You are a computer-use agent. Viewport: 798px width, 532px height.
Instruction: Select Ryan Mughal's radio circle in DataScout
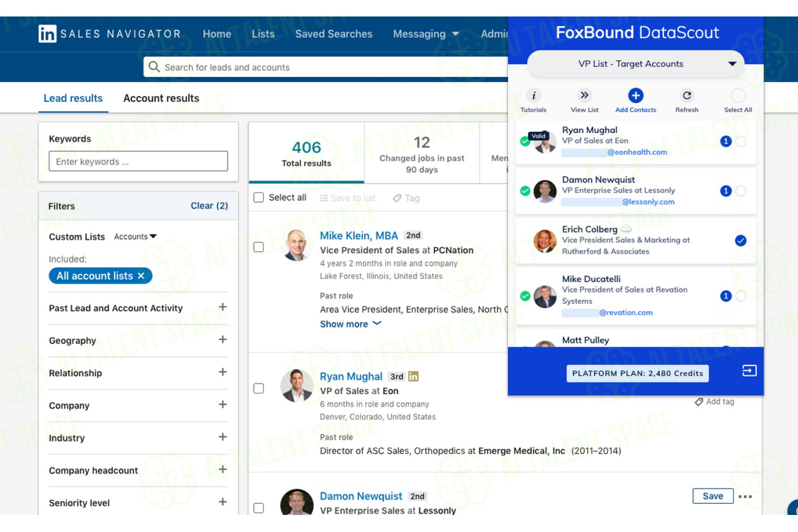click(741, 142)
